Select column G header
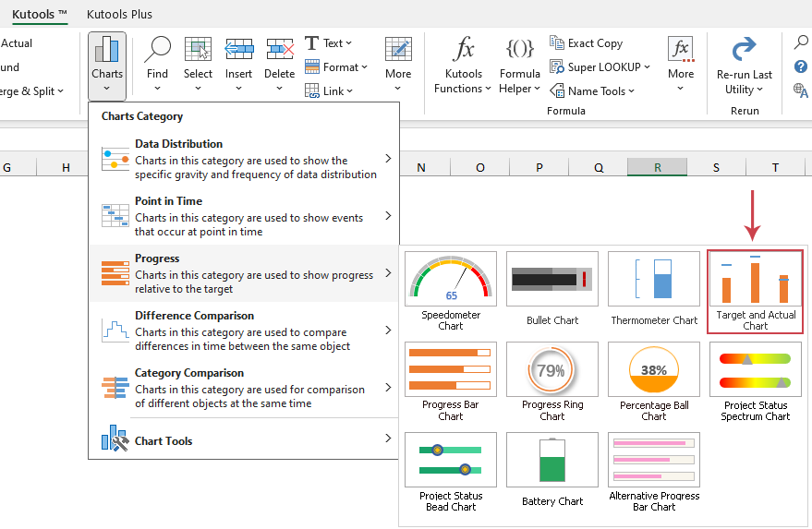812x529 pixels. click(7, 167)
